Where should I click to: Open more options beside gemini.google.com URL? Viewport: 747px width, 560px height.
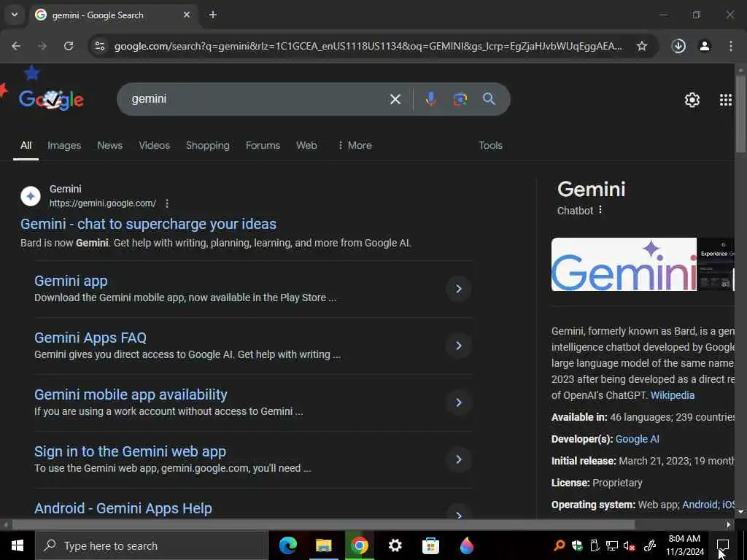point(167,204)
